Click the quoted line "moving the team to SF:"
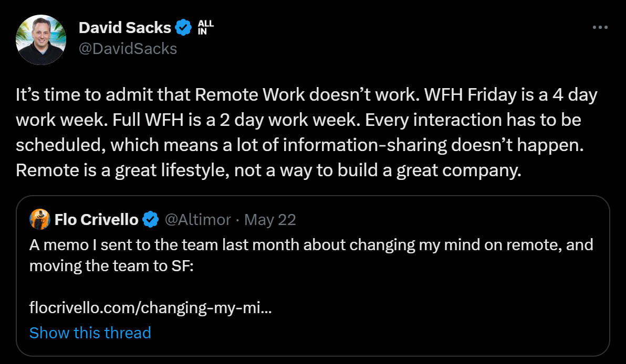This screenshot has width=626, height=364. coord(111,265)
